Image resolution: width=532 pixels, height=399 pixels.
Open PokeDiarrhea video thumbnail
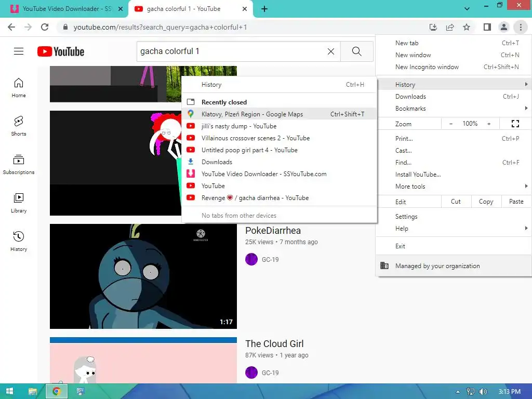click(x=143, y=276)
